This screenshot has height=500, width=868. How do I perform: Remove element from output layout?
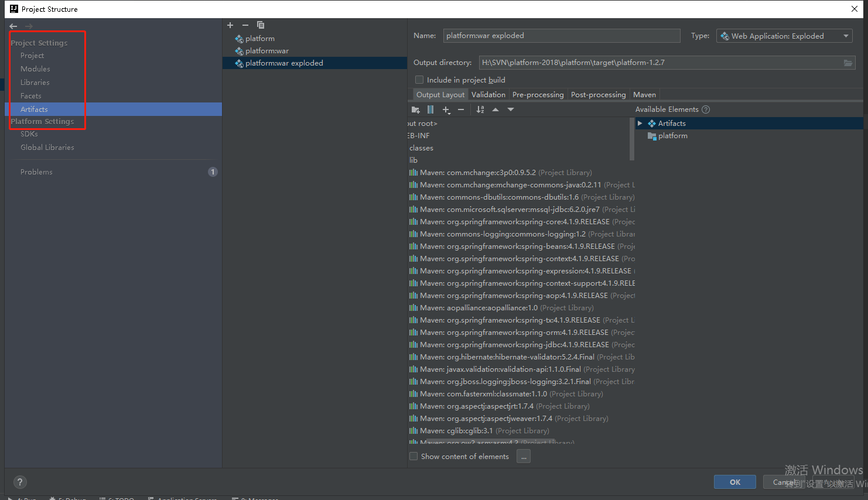pos(461,109)
